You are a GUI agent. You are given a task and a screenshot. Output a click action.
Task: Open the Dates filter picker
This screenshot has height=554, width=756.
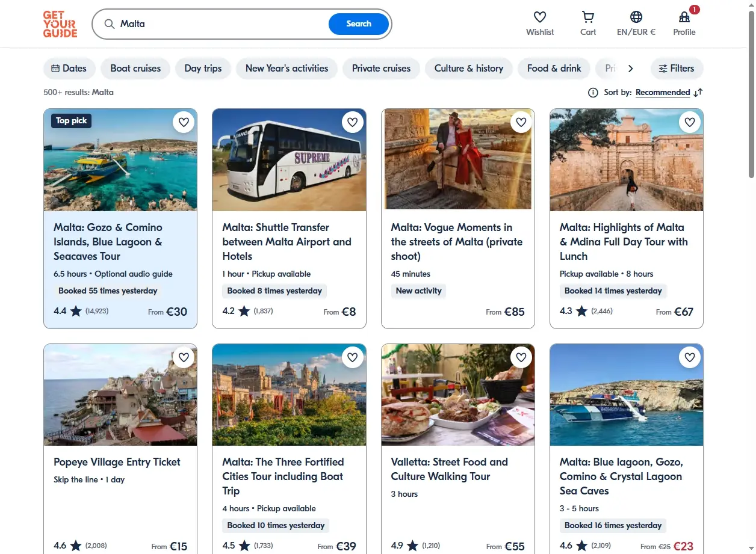(69, 69)
